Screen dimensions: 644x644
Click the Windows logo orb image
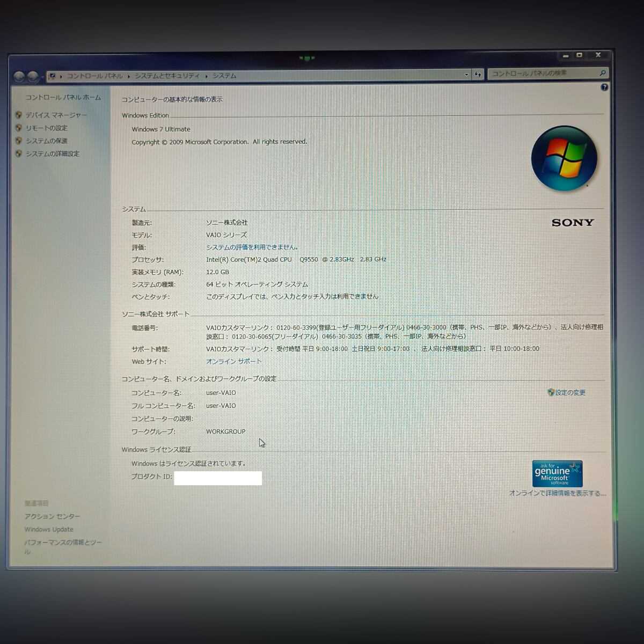(564, 158)
